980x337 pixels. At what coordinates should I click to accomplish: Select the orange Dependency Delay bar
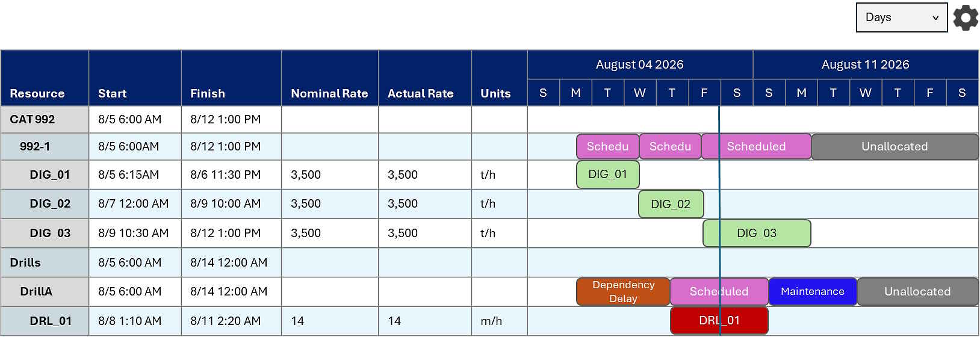point(622,292)
